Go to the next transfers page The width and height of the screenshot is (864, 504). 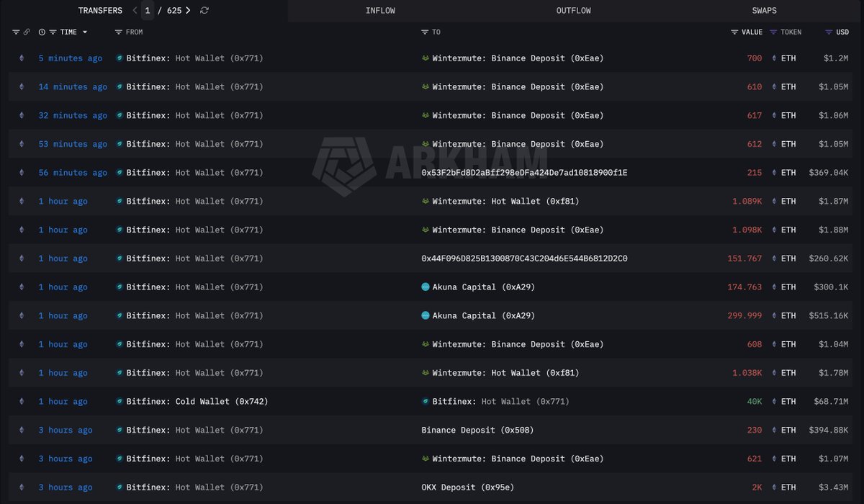coord(188,11)
